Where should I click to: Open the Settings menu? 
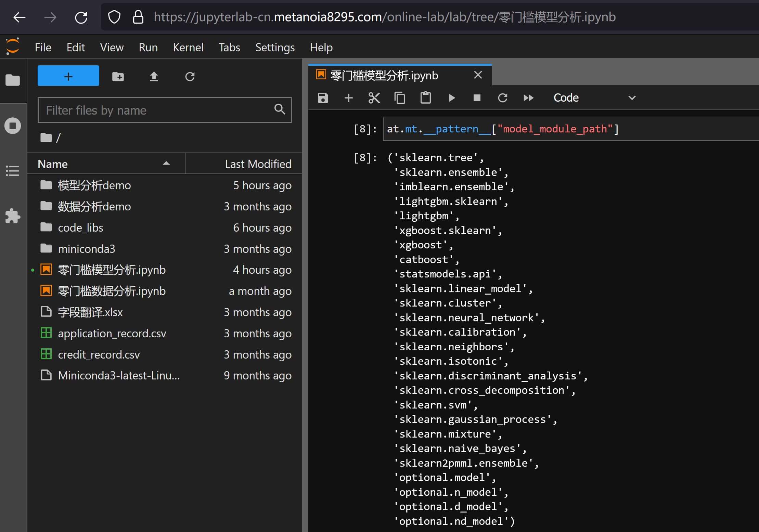275,47
